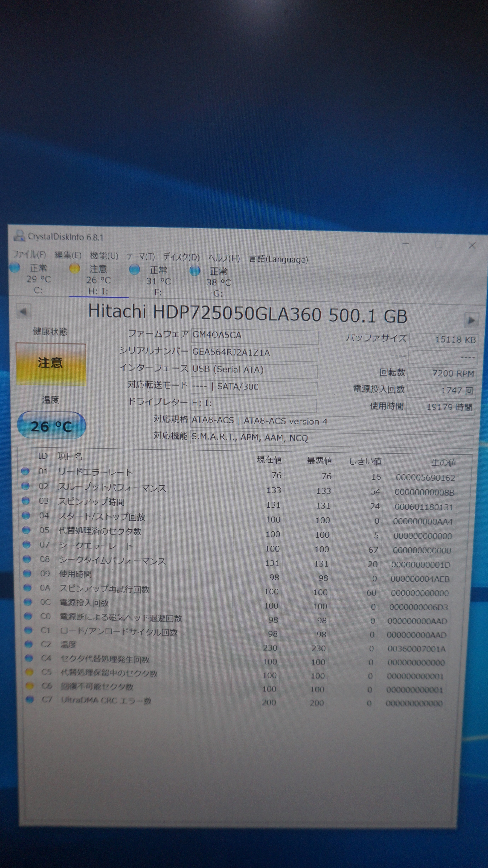Click the features field S.M.A.R.T., APM, AAM, NCQ
488x868 pixels.
pos(332,440)
